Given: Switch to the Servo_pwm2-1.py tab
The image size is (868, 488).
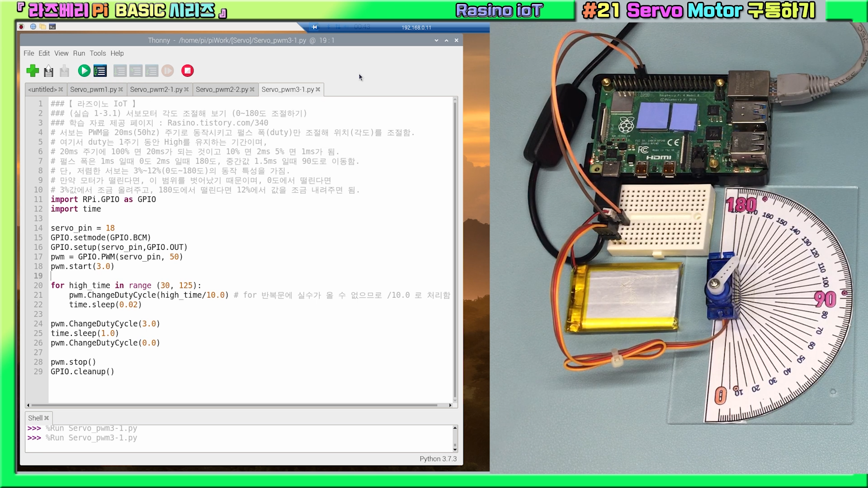Looking at the screenshot, I should tap(156, 89).
